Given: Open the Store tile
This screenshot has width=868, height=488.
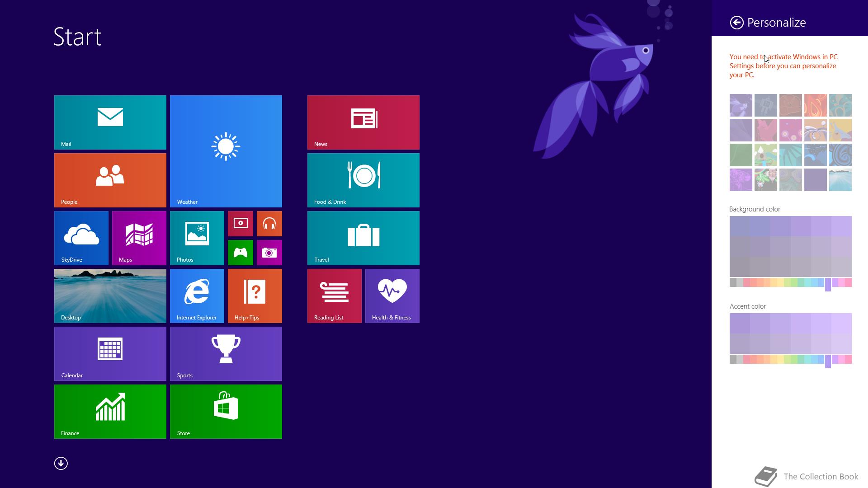Looking at the screenshot, I should pyautogui.click(x=226, y=411).
